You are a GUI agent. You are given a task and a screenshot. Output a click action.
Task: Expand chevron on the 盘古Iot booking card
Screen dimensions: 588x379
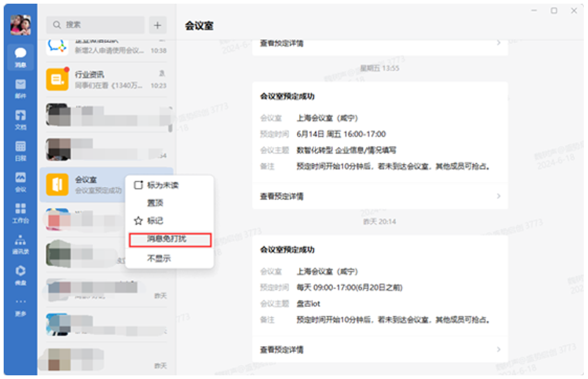[498, 349]
